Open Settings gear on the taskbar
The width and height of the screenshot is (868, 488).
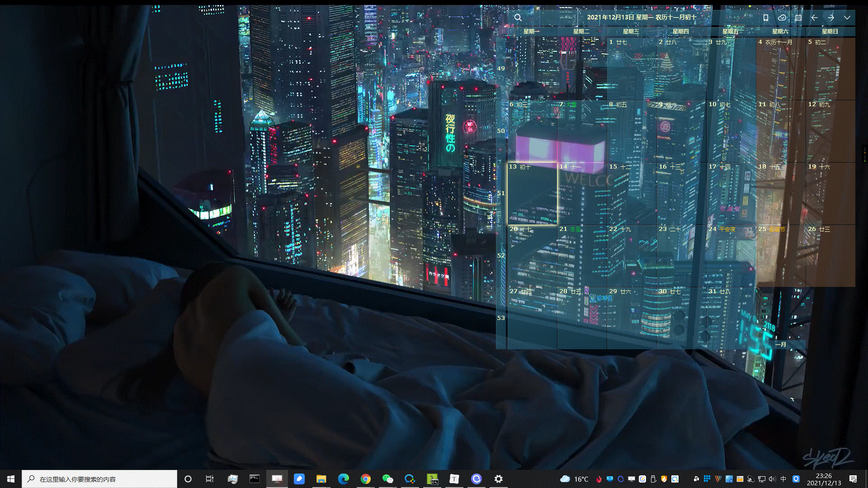click(498, 479)
